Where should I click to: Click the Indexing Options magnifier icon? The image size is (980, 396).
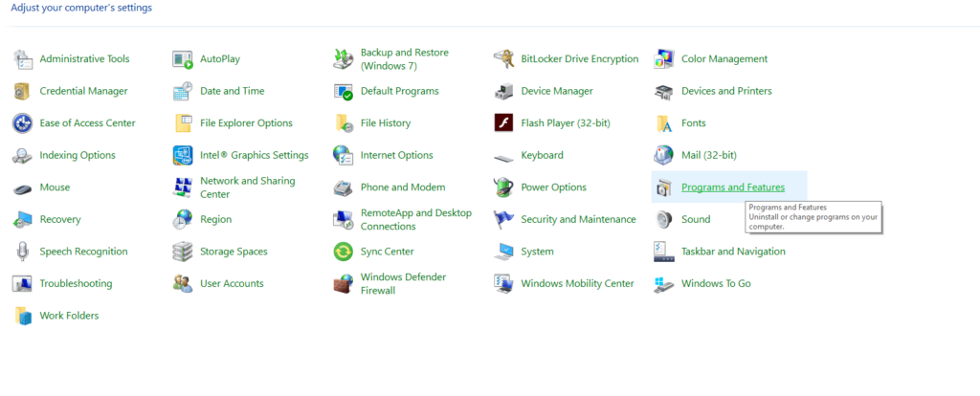pos(23,156)
